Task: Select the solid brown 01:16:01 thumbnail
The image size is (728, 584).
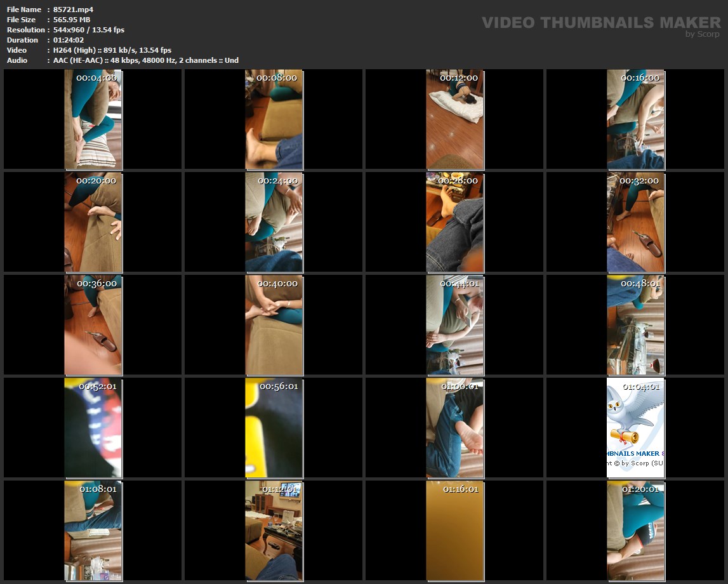Action: 454,531
